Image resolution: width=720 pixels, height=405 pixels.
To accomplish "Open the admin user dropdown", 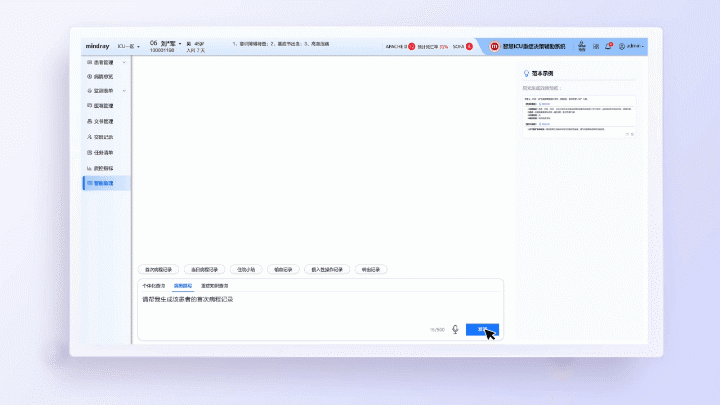I will (x=632, y=46).
